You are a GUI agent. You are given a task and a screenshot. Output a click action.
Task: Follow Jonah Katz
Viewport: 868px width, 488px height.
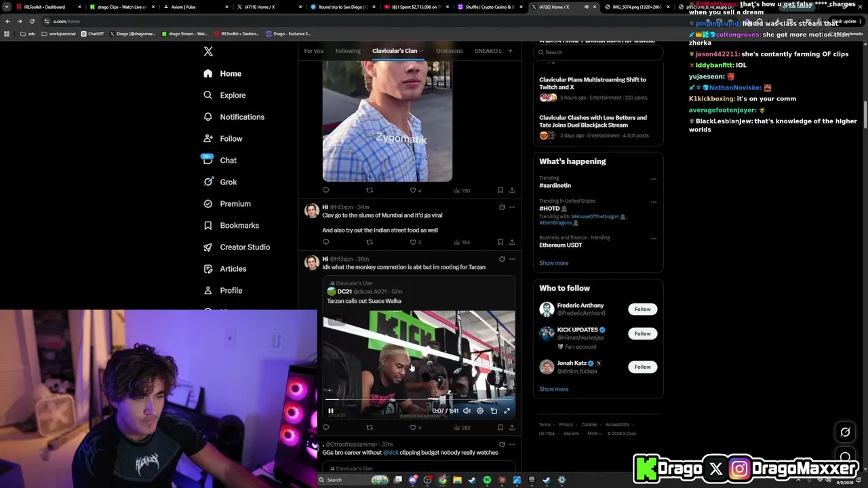coord(642,367)
